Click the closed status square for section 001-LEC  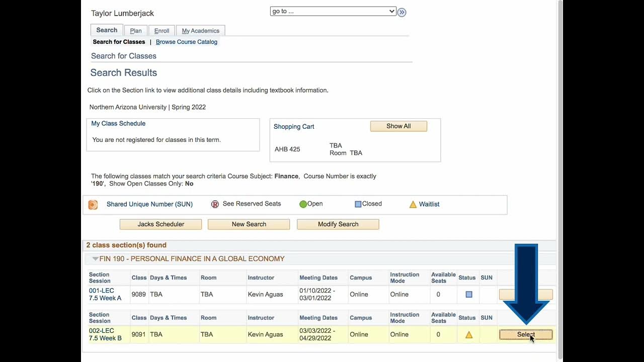[469, 295]
